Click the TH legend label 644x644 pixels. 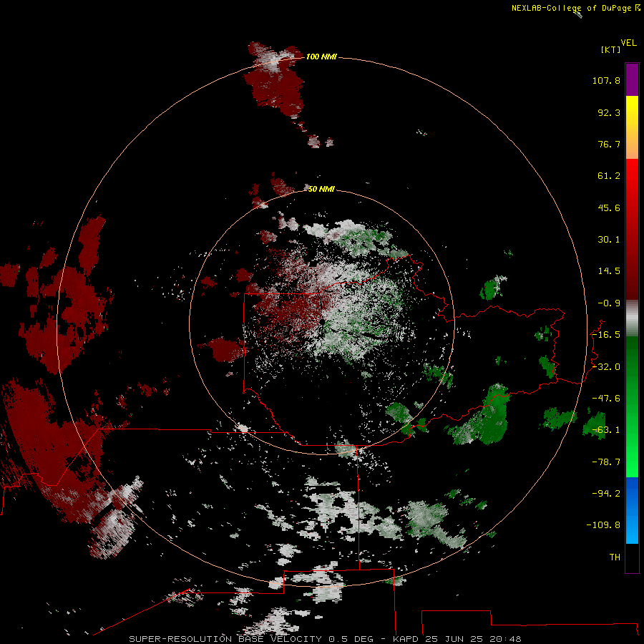tap(615, 557)
